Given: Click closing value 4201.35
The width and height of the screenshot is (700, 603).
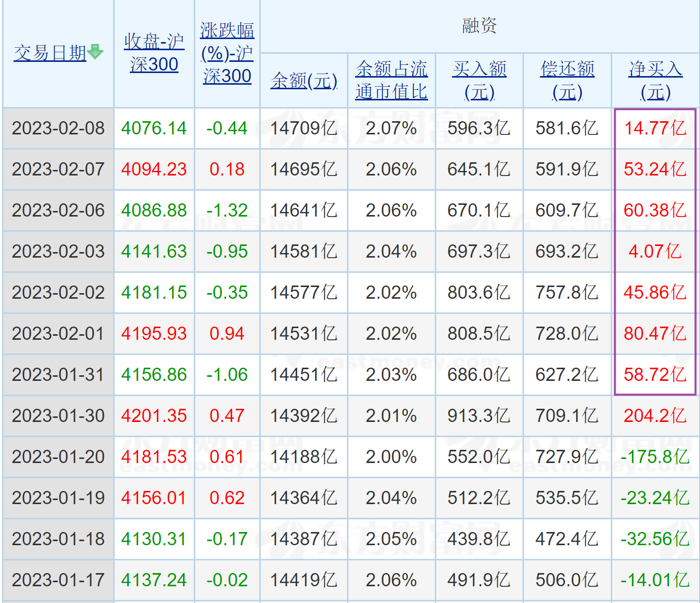Looking at the screenshot, I should pos(154,416).
